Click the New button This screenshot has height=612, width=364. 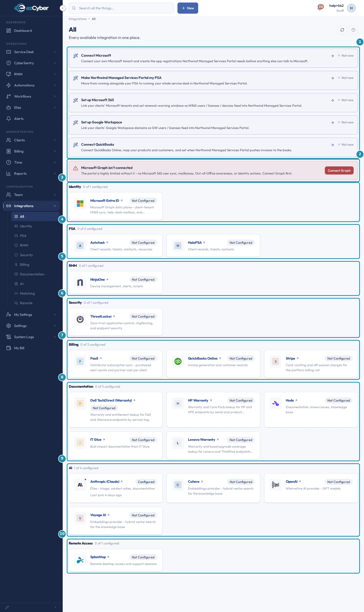click(188, 8)
